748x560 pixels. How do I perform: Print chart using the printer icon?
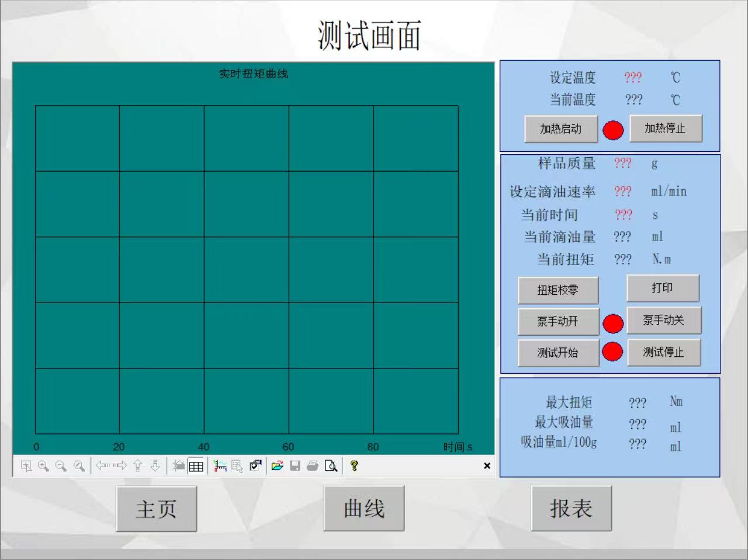(313, 466)
